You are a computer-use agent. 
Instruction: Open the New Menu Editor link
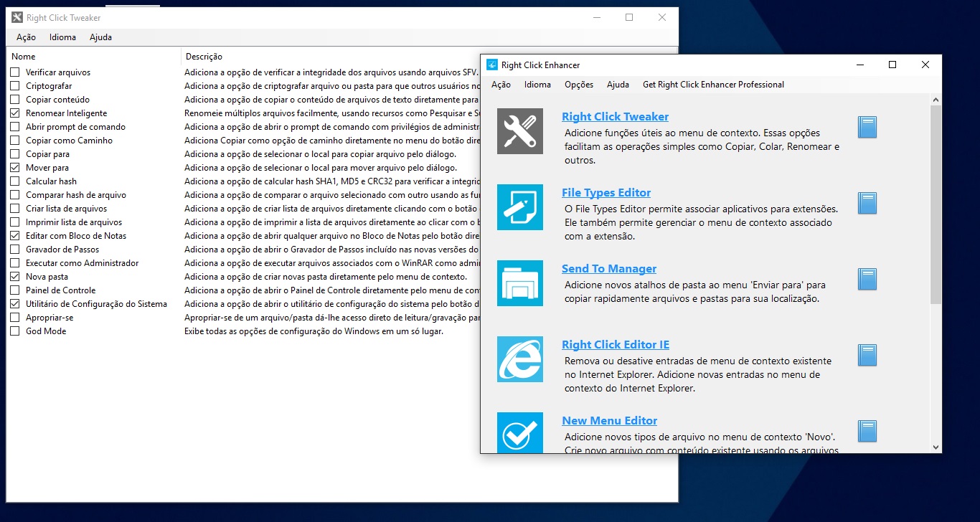pyautogui.click(x=609, y=421)
